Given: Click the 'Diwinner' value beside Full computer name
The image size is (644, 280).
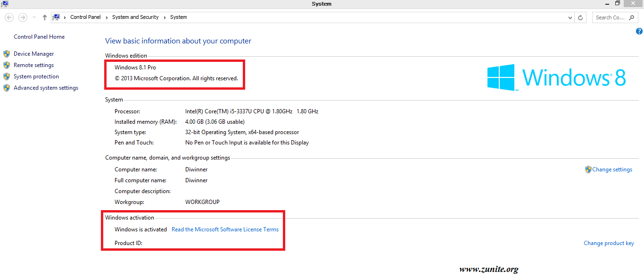Looking at the screenshot, I should (197, 180).
